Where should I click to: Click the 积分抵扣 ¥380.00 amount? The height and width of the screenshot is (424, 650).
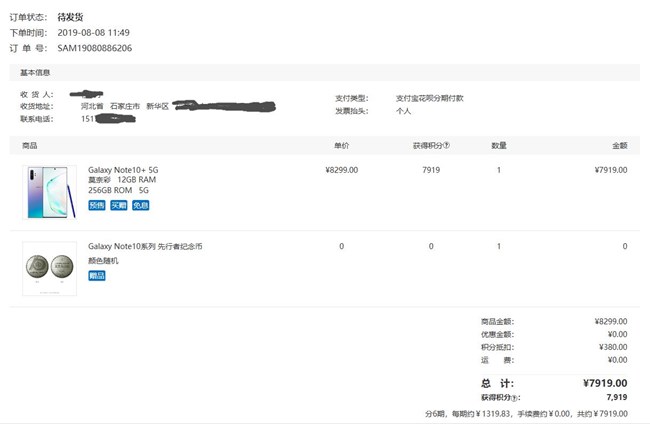[613, 347]
